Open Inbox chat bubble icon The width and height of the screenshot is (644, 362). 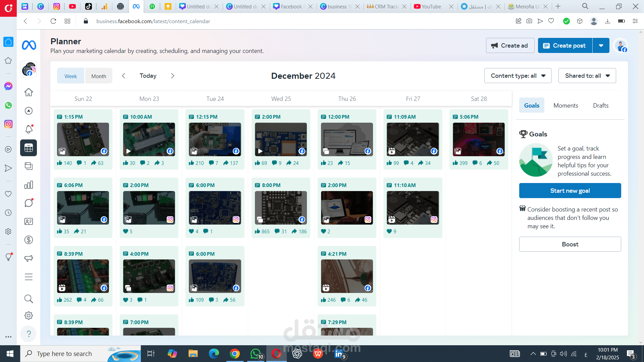click(29, 203)
